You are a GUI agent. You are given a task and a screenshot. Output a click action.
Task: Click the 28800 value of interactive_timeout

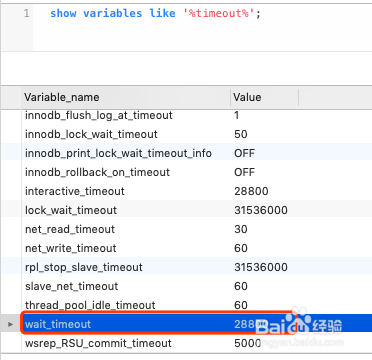pos(251,191)
